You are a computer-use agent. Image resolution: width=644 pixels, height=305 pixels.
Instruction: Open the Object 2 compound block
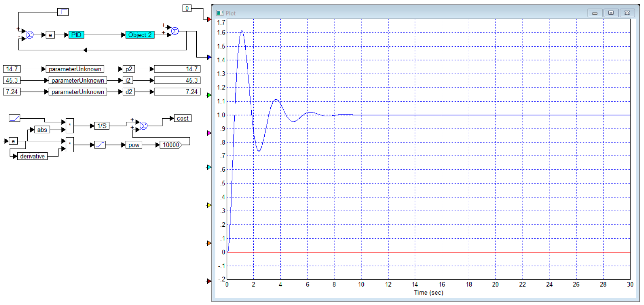[140, 35]
